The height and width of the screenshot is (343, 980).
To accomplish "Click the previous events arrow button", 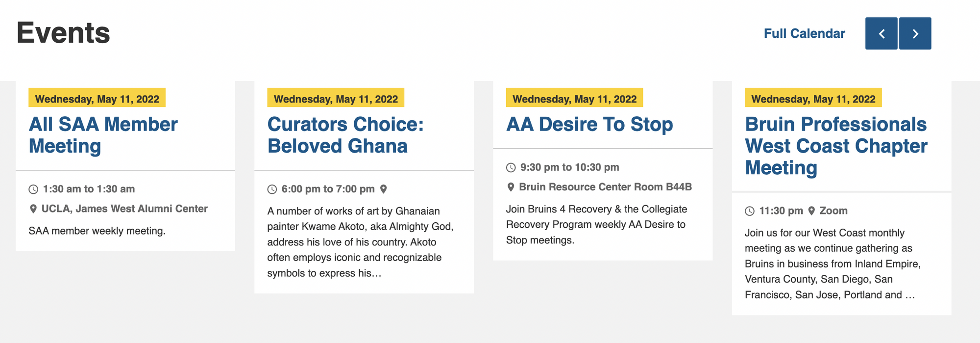I will coord(881,33).
